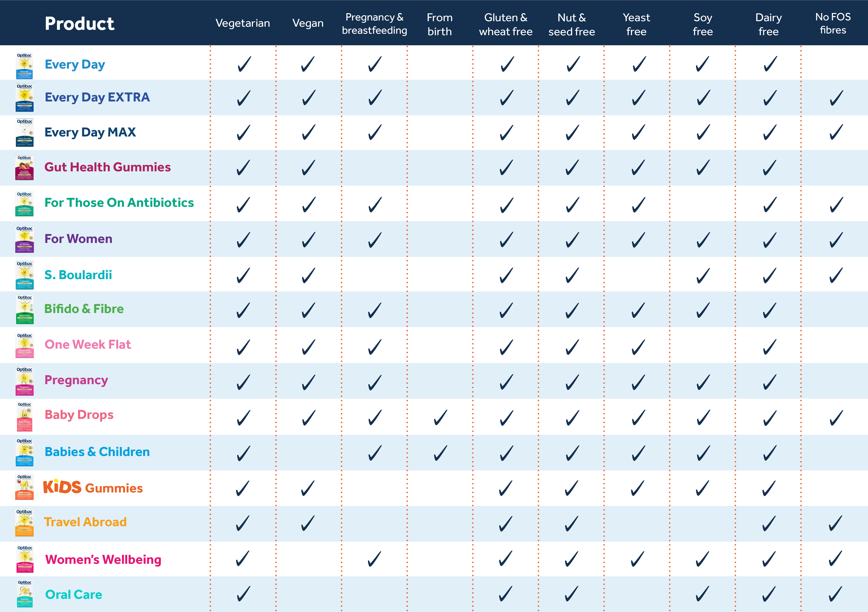Click the Every Day EXTRA product box image
Image resolution: width=868 pixels, height=612 pixels.
(x=24, y=98)
